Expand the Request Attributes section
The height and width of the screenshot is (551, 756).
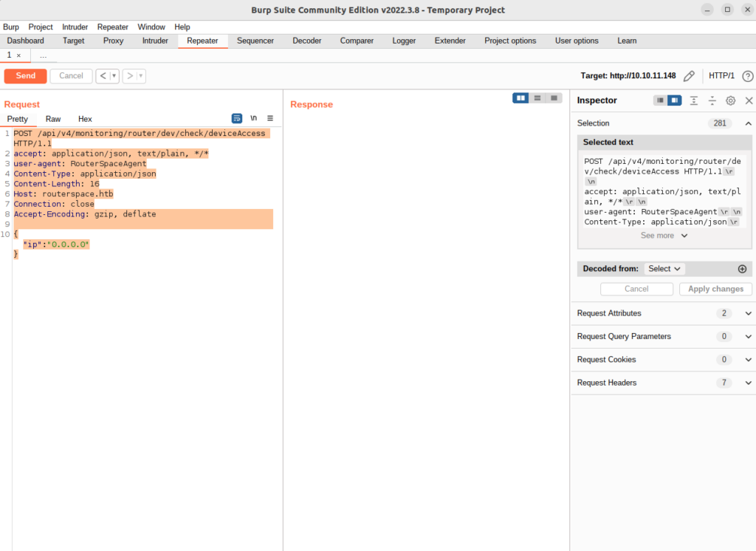[749, 314]
